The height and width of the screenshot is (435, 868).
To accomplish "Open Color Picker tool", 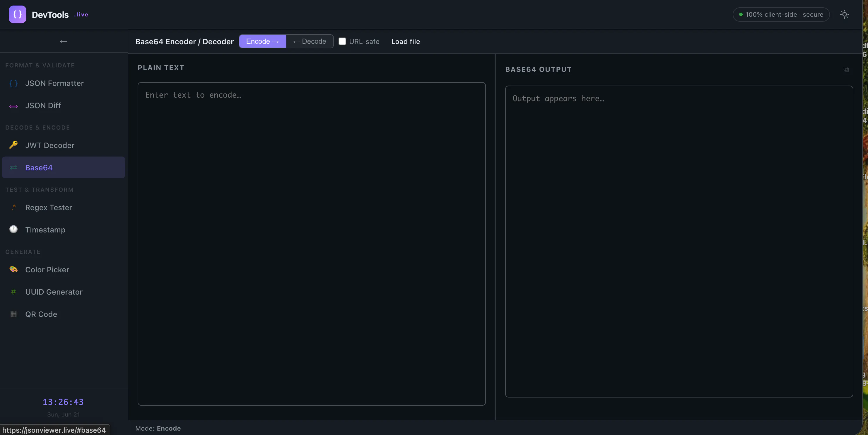I will pyautogui.click(x=63, y=269).
